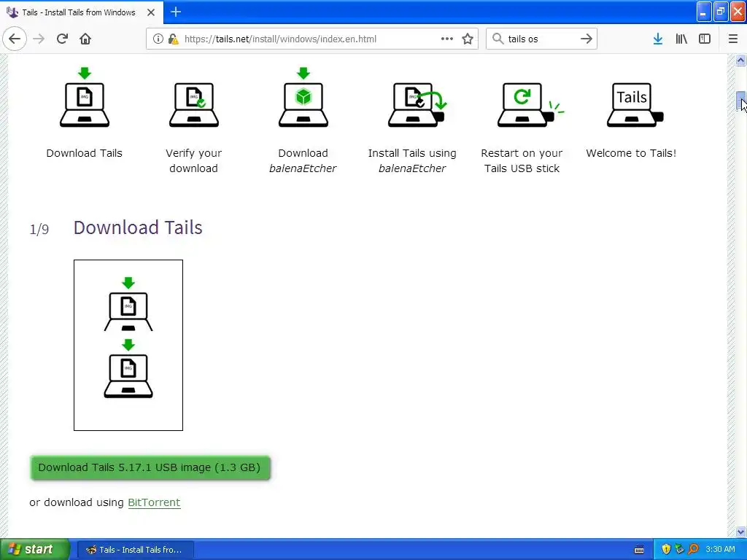This screenshot has width=747, height=560.
Task: Open page actions three-dot menu
Action: pos(447,39)
